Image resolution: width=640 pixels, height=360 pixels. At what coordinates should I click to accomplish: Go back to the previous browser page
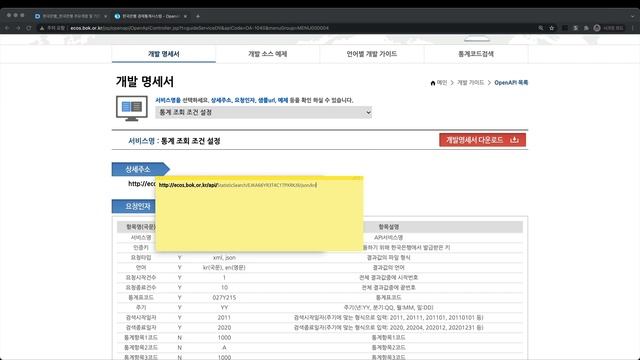pyautogui.click(x=7, y=28)
